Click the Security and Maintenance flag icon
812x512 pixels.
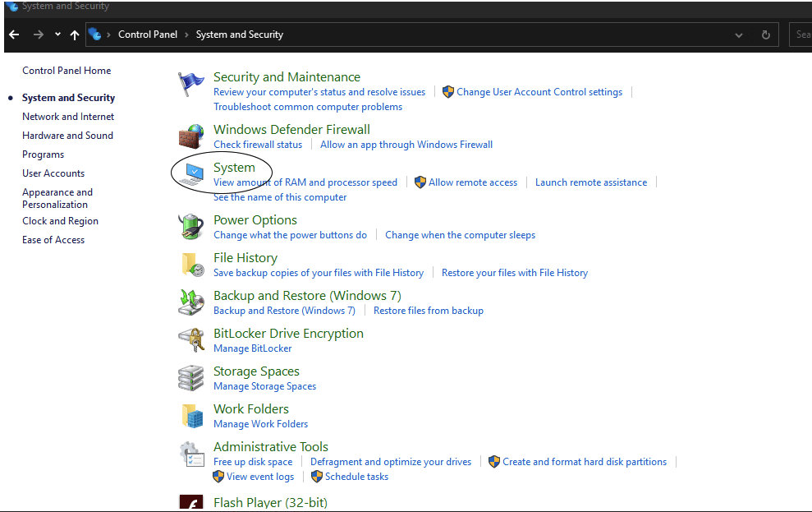(x=190, y=82)
